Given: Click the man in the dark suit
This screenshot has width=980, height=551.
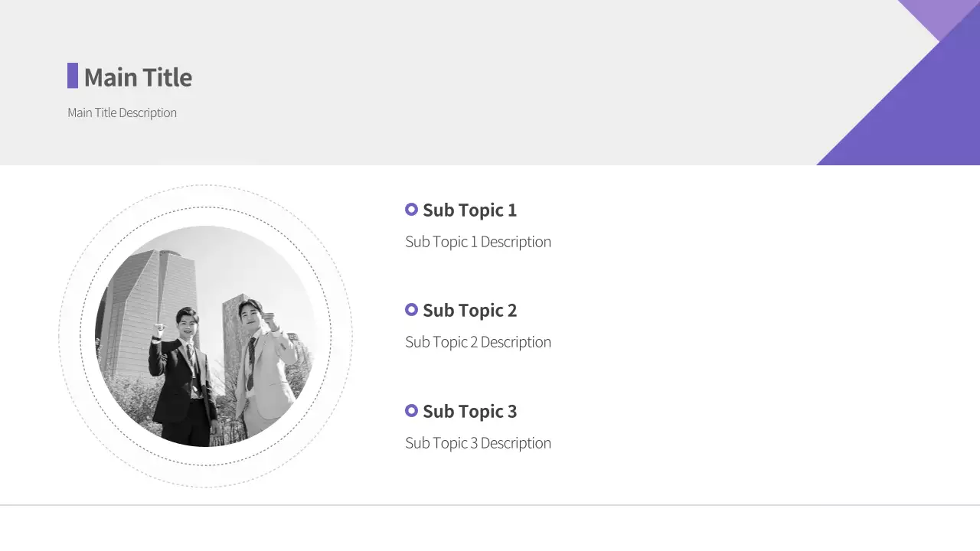Looking at the screenshot, I should pyautogui.click(x=184, y=375).
